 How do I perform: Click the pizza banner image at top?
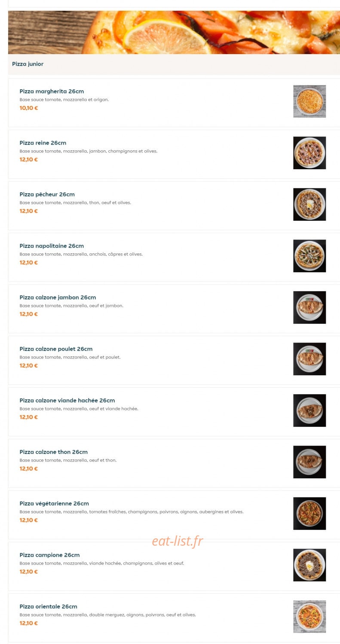[174, 32]
